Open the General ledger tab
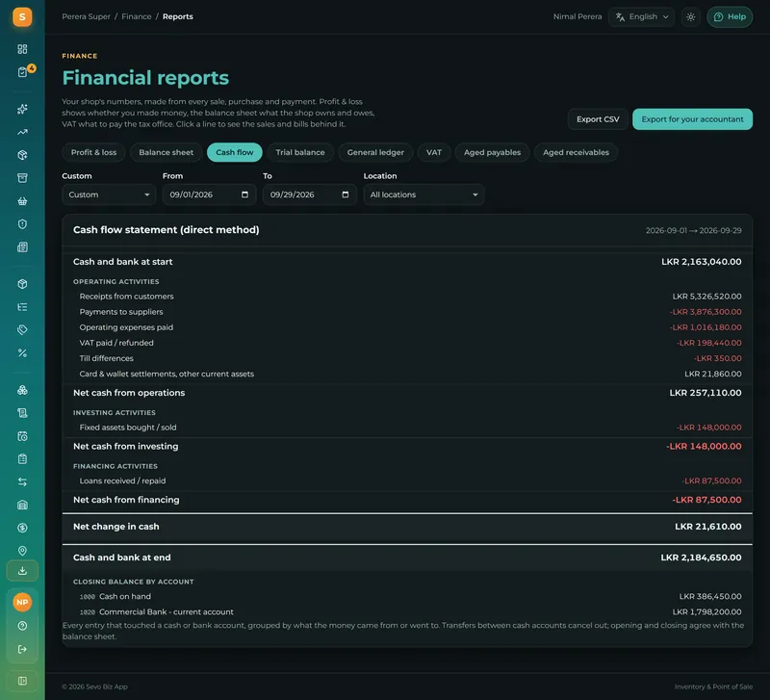770x700 pixels. 375,152
